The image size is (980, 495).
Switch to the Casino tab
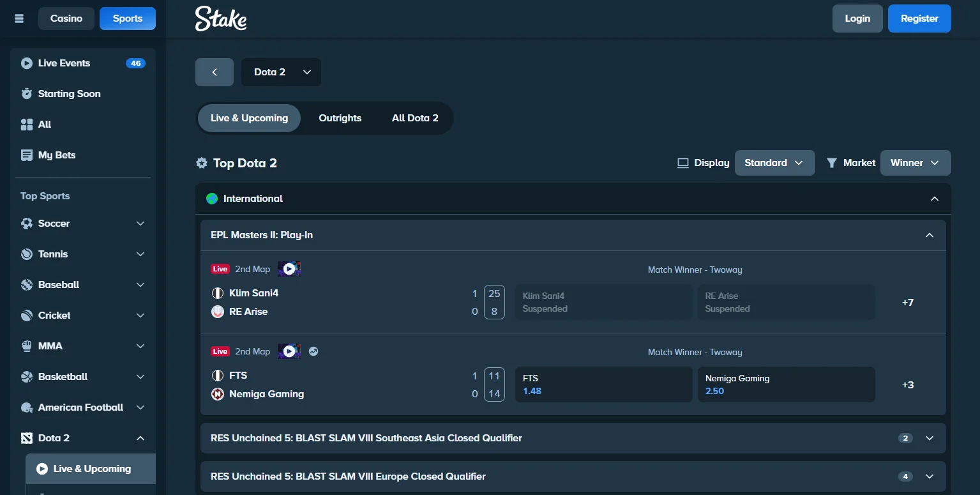pyautogui.click(x=66, y=19)
